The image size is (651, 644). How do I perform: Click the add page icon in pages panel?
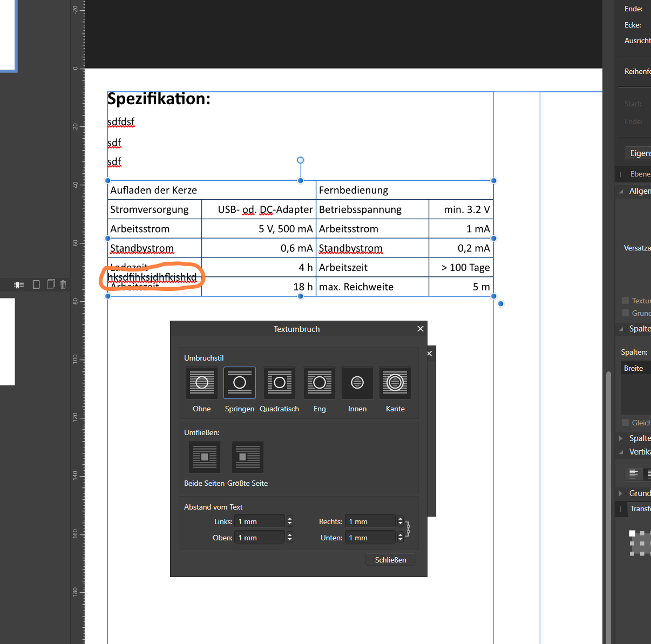36,284
